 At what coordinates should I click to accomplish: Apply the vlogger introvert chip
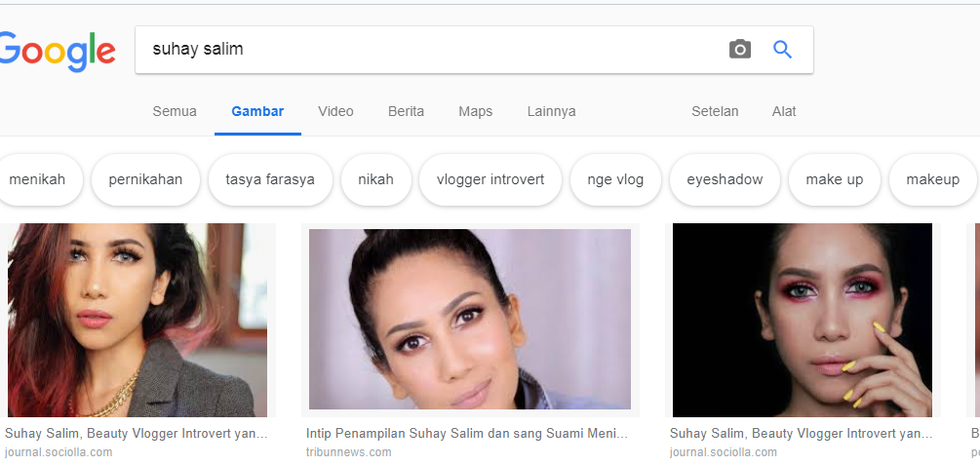[490, 180]
